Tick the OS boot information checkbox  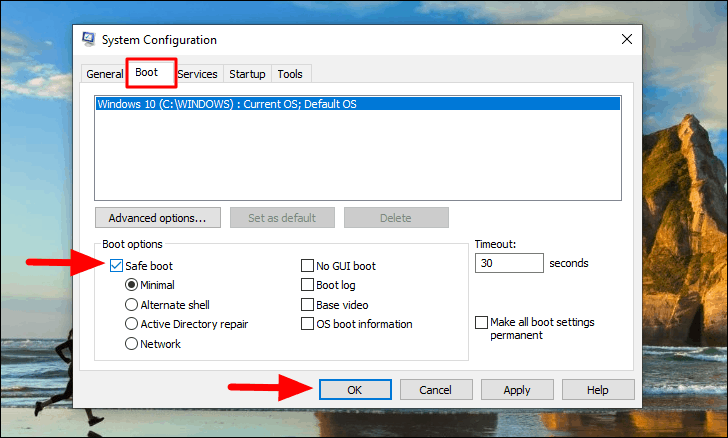pos(307,324)
